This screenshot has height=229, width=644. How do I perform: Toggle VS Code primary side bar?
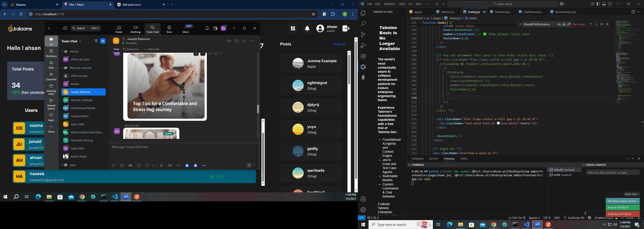coord(598,4)
